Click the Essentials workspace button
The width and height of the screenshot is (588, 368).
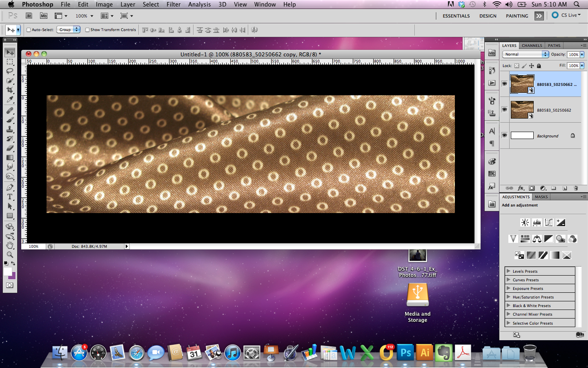click(x=456, y=16)
